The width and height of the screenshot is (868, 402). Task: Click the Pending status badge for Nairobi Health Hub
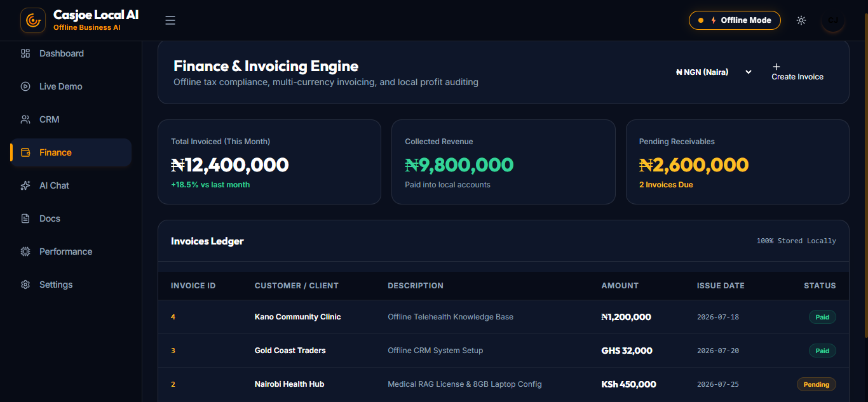[x=817, y=384]
